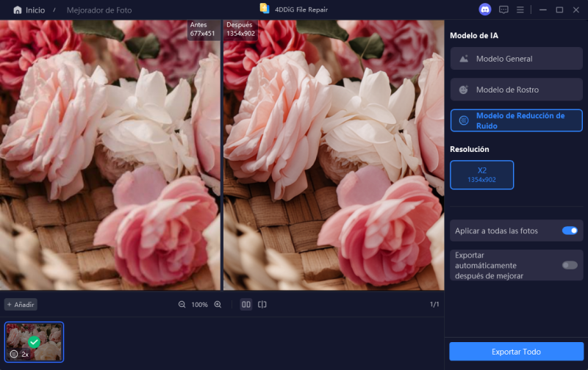Click Inicio breadcrumb link
This screenshot has height=370, width=588.
(35, 10)
